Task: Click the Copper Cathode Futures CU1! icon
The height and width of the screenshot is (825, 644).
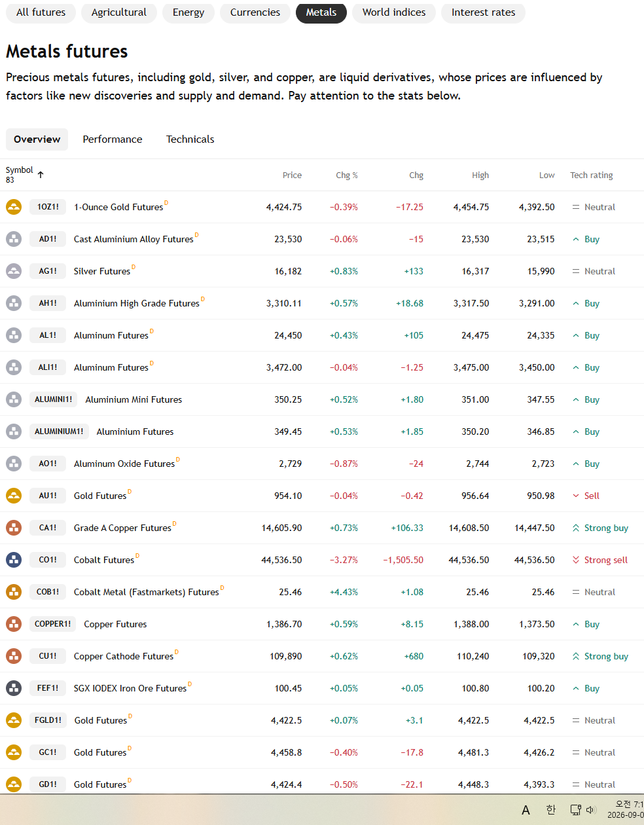Action: point(14,656)
